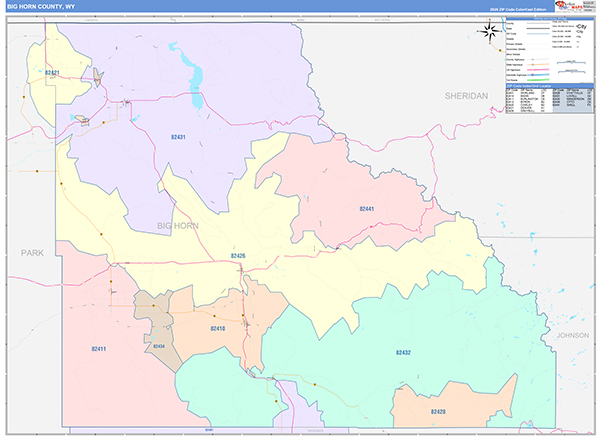Click the pink US Highways legend line
Viewport: 600px width, 436px height.
[538, 70]
